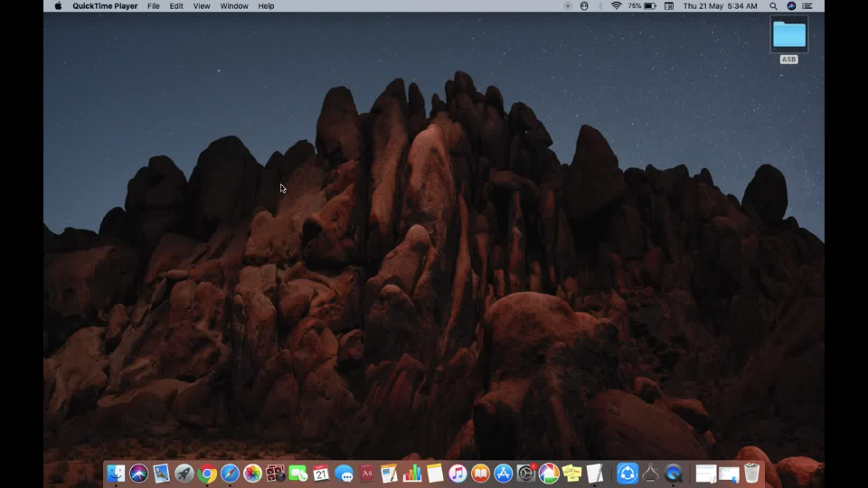Open the File menu
The width and height of the screenshot is (868, 488).
tap(154, 6)
